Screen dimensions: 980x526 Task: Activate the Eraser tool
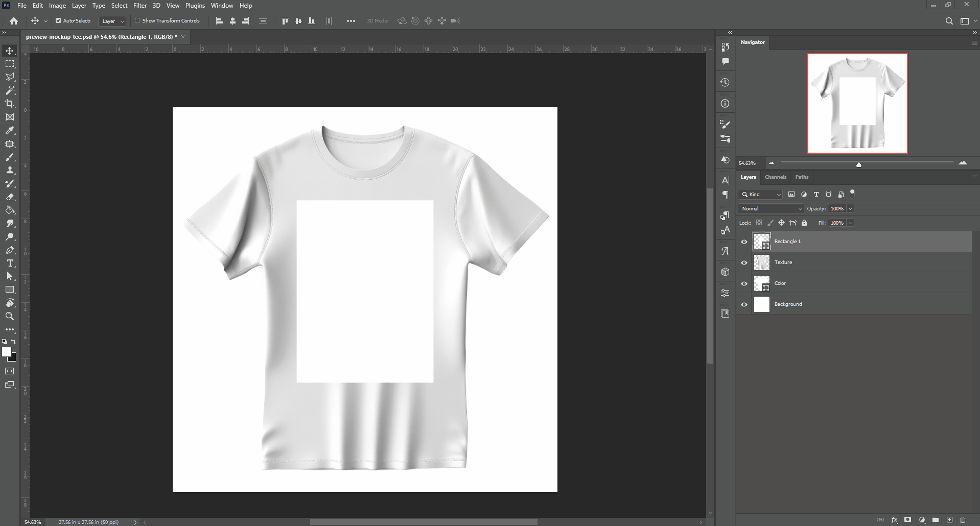point(10,197)
